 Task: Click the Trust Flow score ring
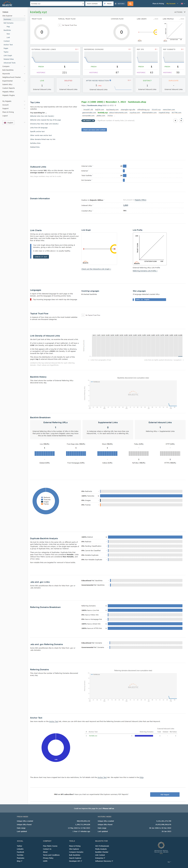click(42, 32)
